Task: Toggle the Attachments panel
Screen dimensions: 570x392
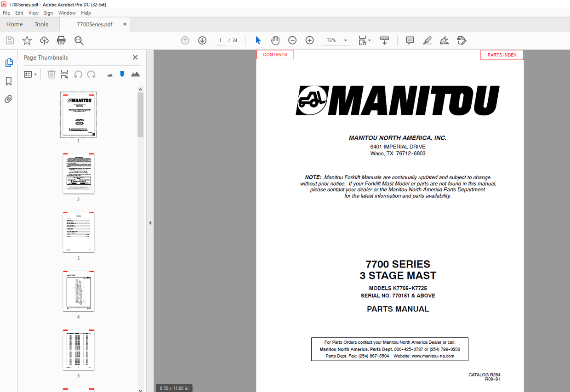Action: tap(8, 98)
